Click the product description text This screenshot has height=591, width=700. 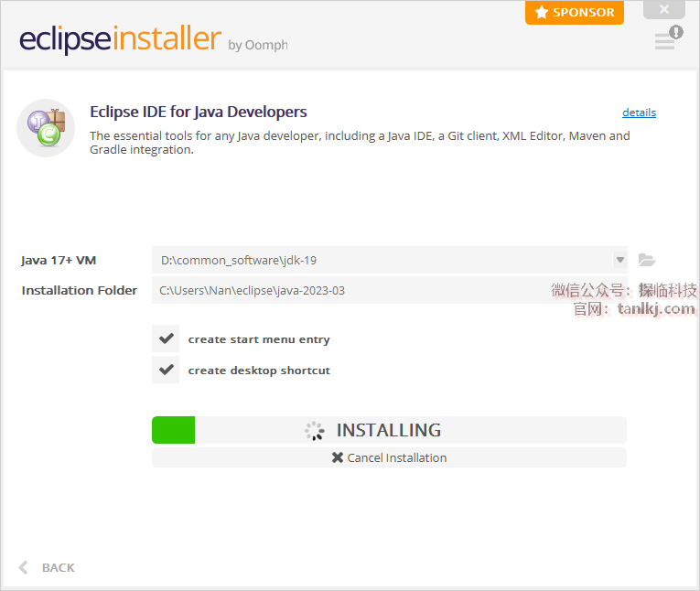point(360,143)
